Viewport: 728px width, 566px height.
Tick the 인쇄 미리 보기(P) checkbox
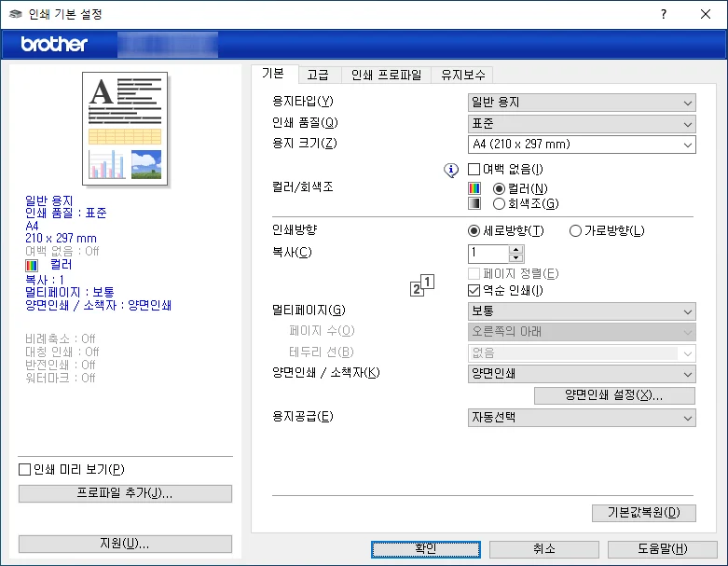24,469
